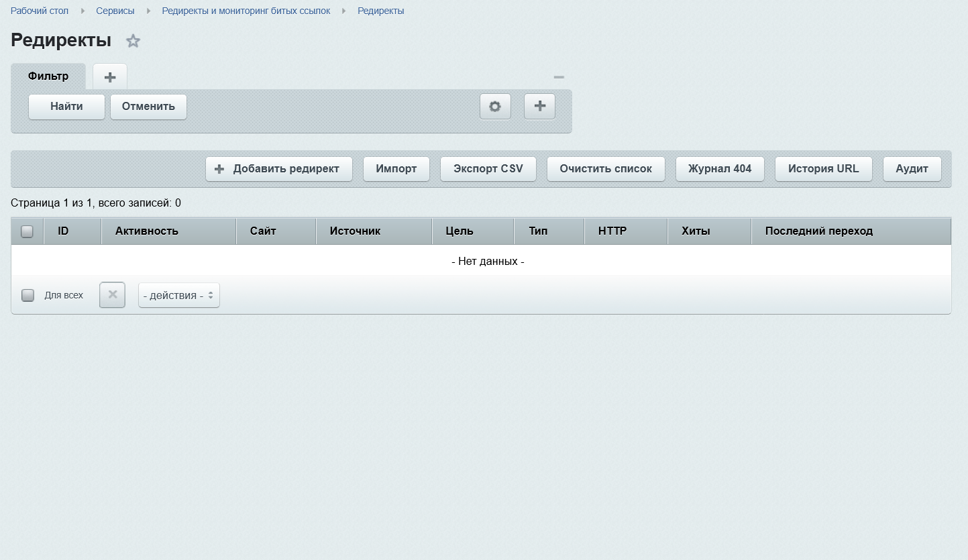Select the Фильтр tab
This screenshot has height=560, width=968.
click(48, 76)
